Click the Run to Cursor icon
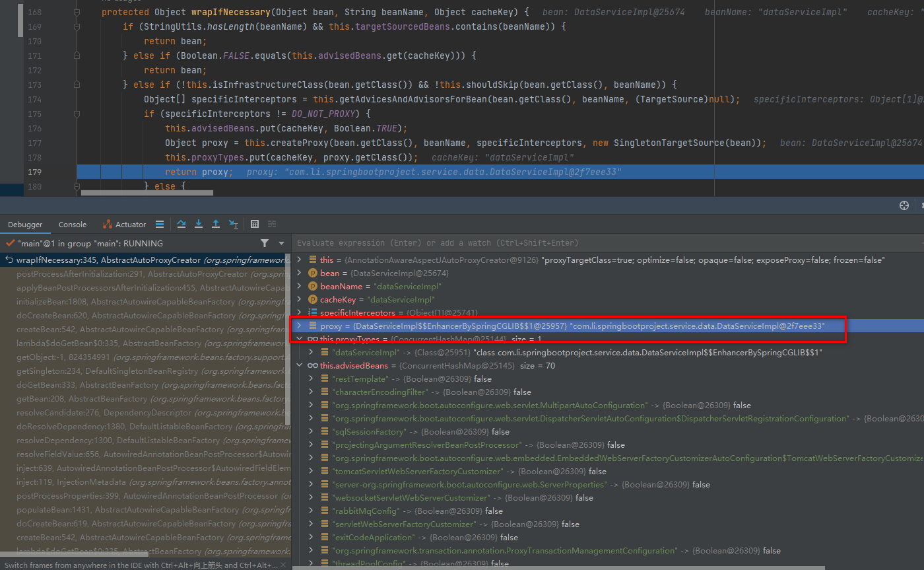Screen dimensions: 924x570 [x=233, y=225]
